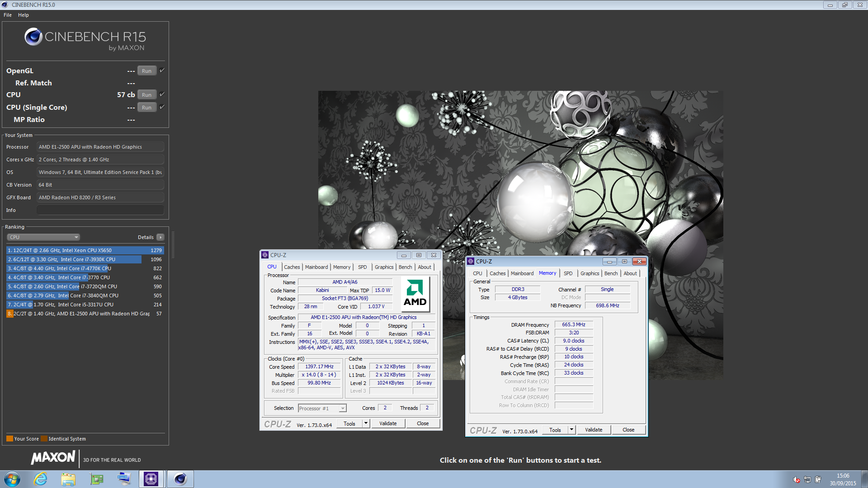Open Graphics tab in left CPU-Z
This screenshot has height=488, width=868.
(x=384, y=267)
